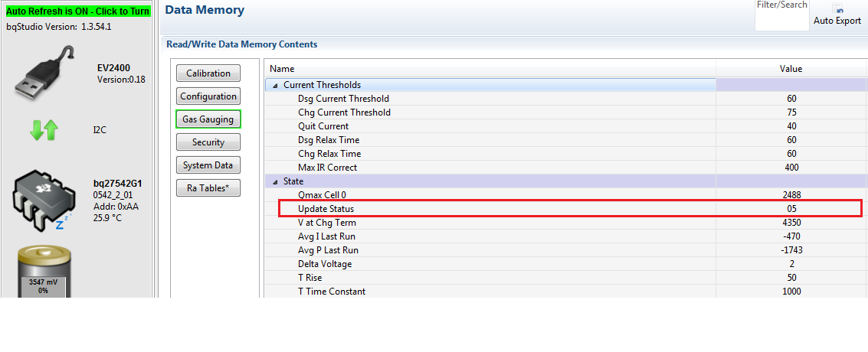Open the Security section

(x=208, y=142)
